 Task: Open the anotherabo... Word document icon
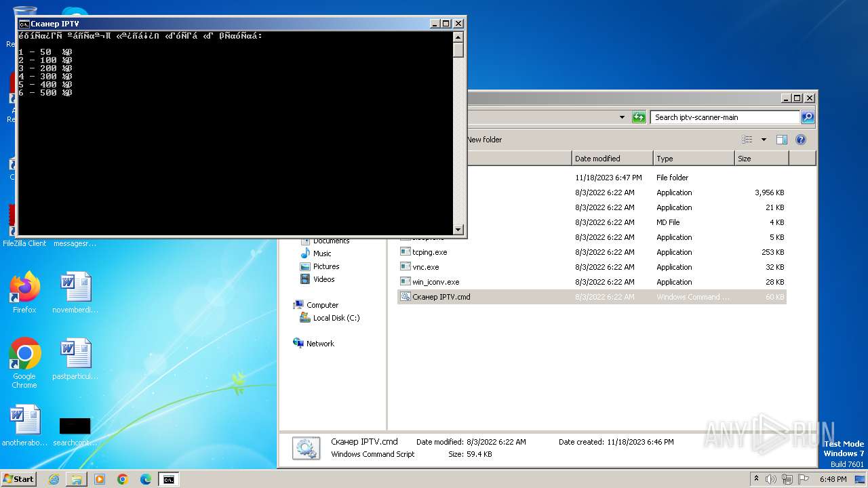tap(25, 426)
